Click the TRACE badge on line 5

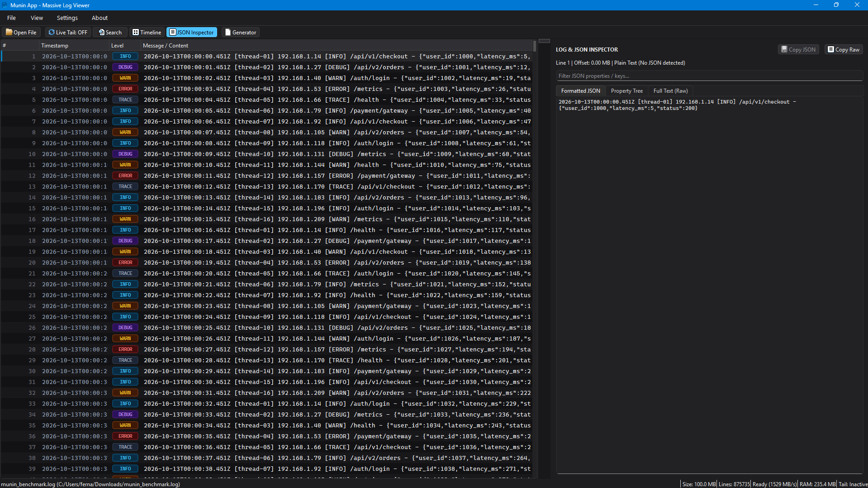pos(125,99)
